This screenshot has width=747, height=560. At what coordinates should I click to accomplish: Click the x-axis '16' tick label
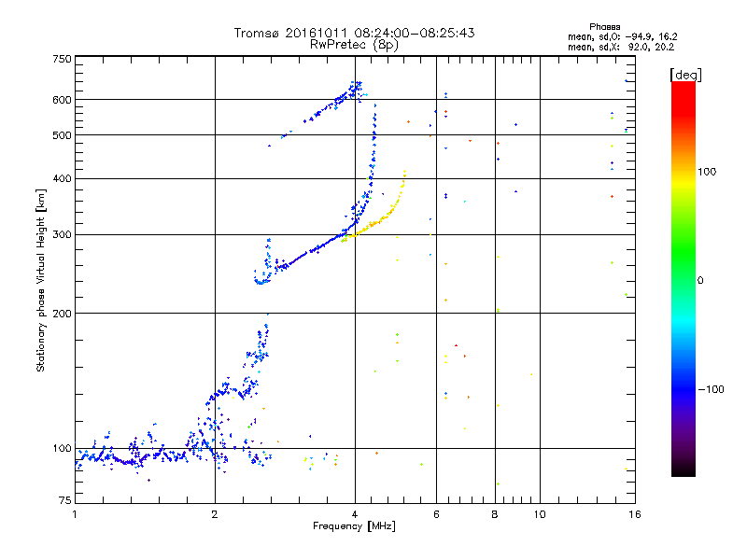(x=635, y=514)
